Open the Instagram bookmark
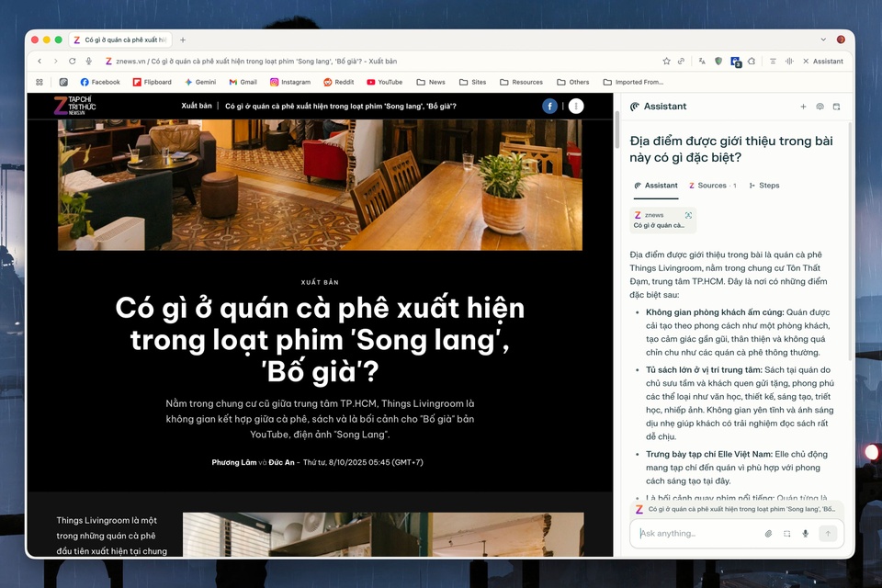The image size is (882, 588). pyautogui.click(x=290, y=82)
